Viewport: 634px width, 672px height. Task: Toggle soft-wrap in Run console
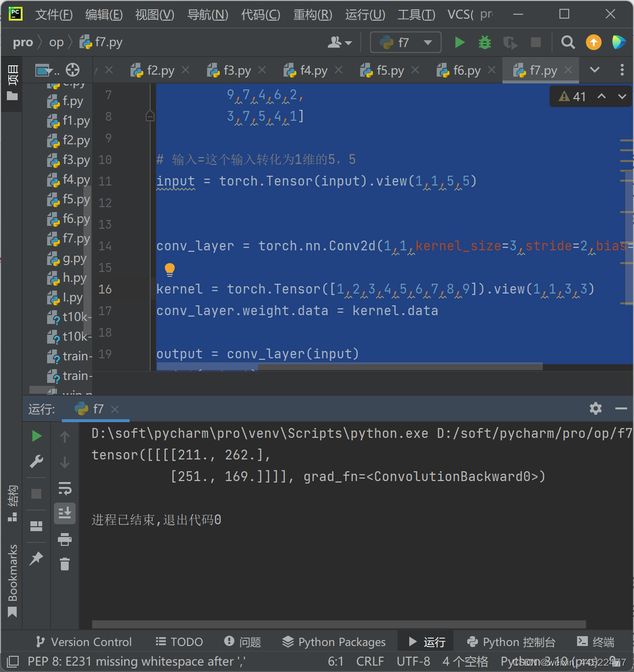65,488
